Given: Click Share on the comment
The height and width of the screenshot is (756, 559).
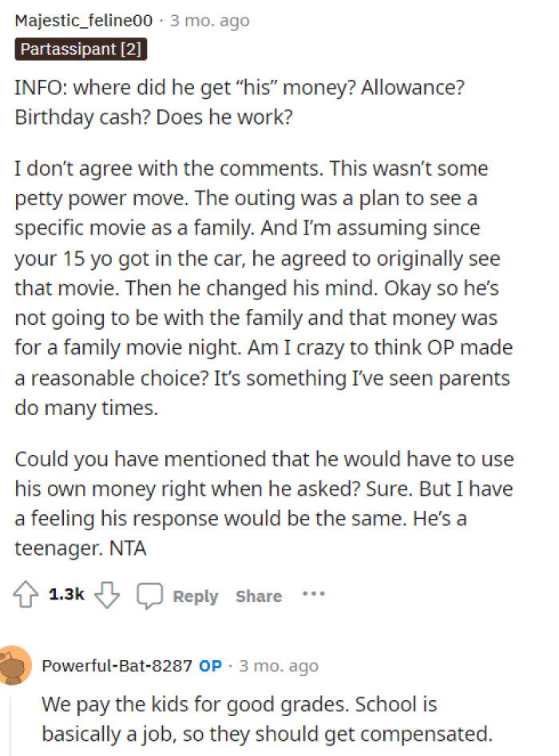Looking at the screenshot, I should [x=258, y=596].
